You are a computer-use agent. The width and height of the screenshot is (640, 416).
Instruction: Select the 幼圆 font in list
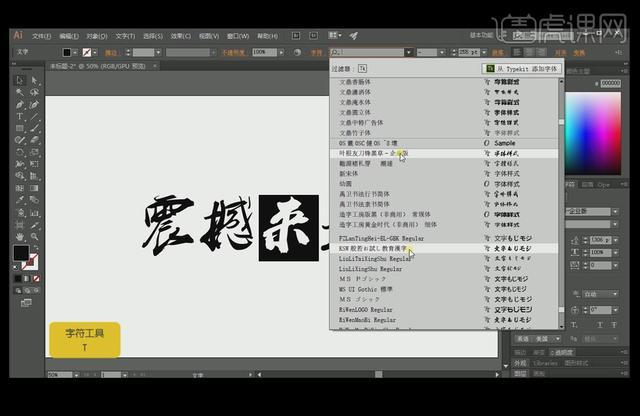pyautogui.click(x=346, y=184)
